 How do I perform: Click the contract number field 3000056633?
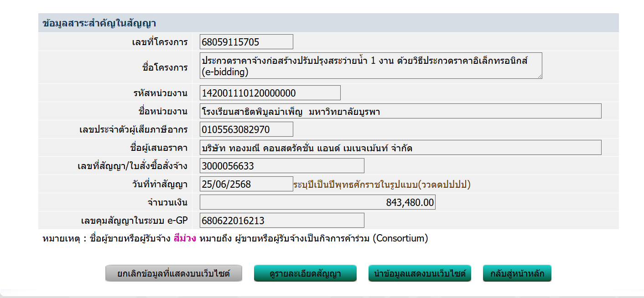282,166
